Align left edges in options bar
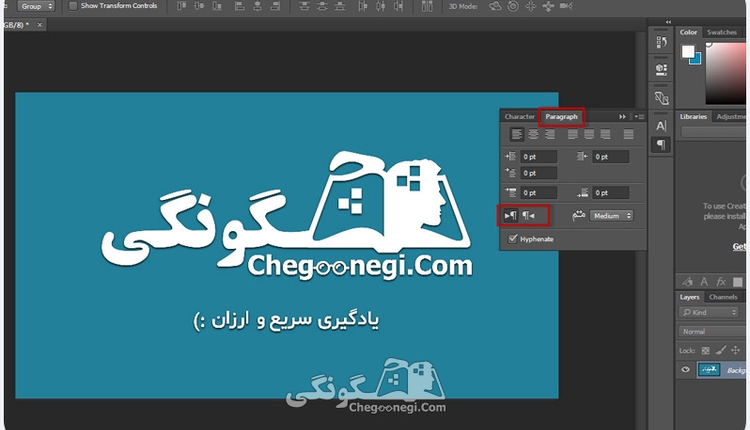The height and width of the screenshot is (430, 750). tap(240, 6)
